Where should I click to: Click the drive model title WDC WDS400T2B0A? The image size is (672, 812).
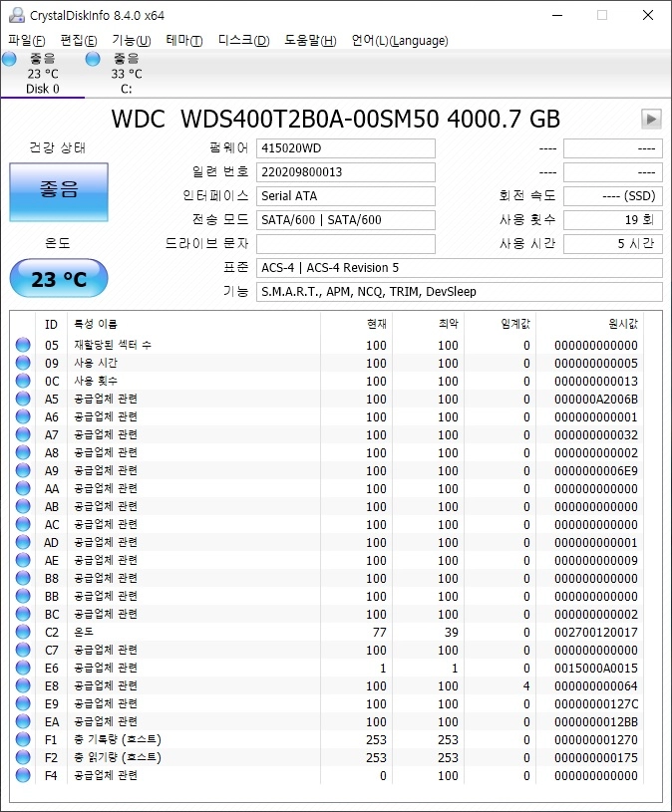pos(336,120)
